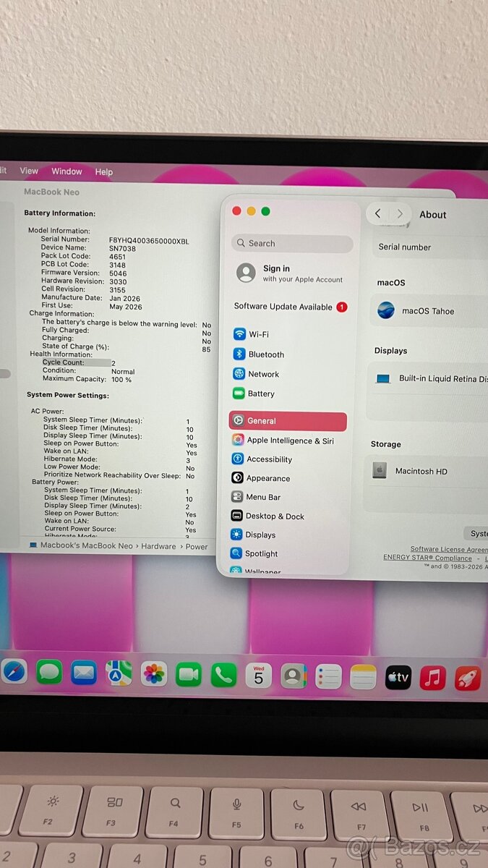Select Cycle Count row in Battery Information
Image resolution: width=488 pixels, height=868 pixels.
pyautogui.click(x=78, y=363)
